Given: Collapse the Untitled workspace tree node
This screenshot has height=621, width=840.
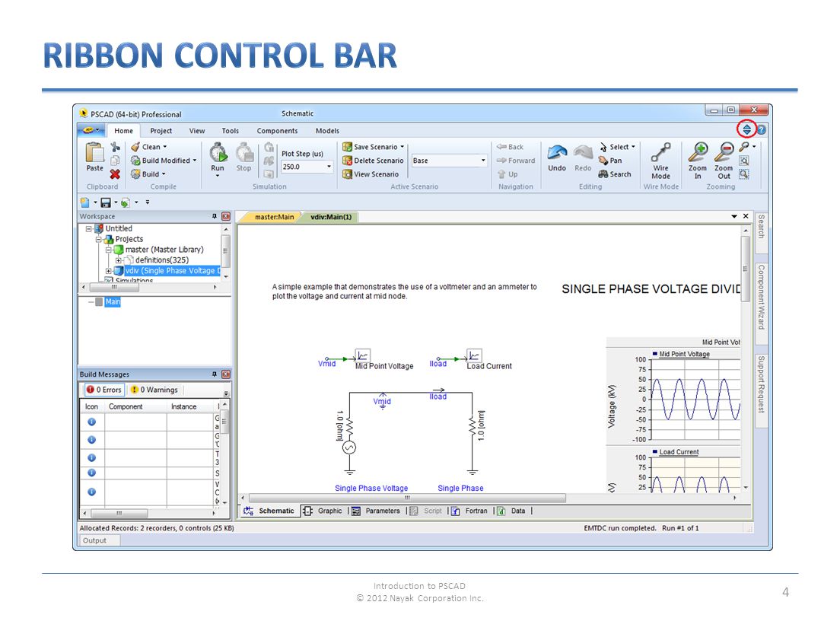Looking at the screenshot, I should click(89, 228).
